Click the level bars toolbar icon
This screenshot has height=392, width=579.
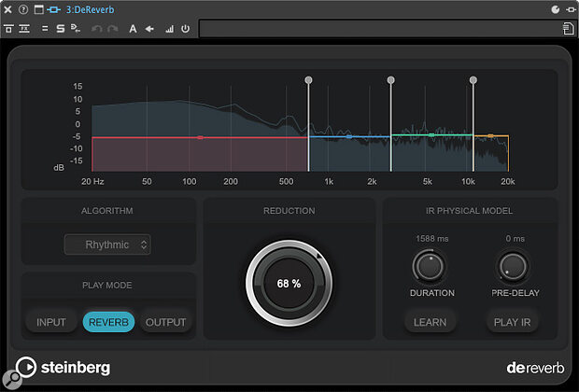[169, 29]
